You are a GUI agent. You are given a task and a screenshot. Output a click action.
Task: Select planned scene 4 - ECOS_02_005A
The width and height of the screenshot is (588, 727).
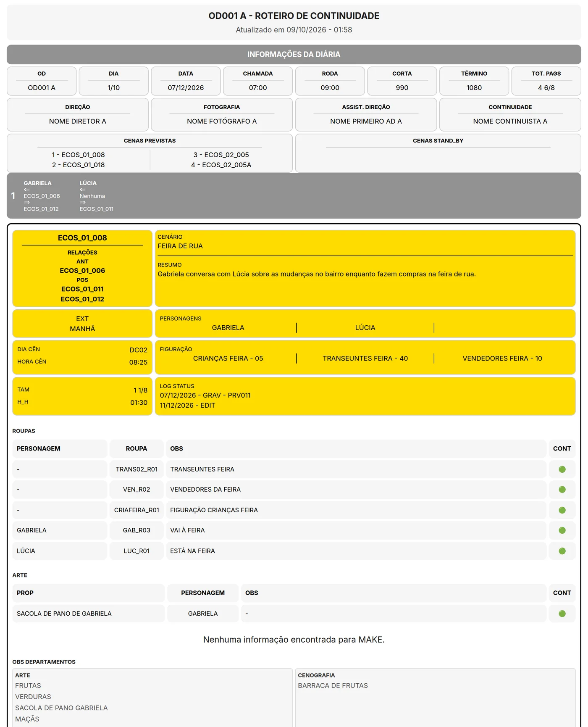click(x=221, y=165)
